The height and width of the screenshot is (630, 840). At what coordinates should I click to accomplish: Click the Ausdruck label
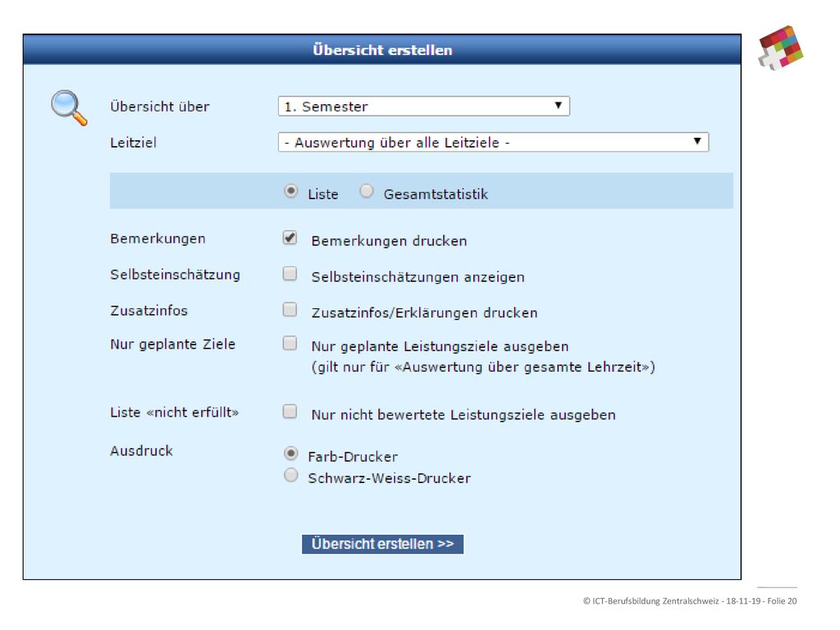click(141, 450)
